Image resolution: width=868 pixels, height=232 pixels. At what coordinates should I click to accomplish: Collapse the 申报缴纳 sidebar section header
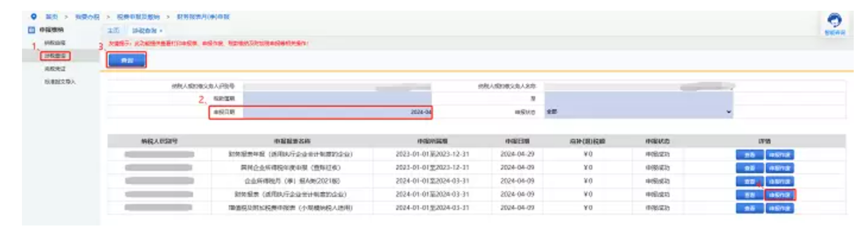tap(52, 30)
